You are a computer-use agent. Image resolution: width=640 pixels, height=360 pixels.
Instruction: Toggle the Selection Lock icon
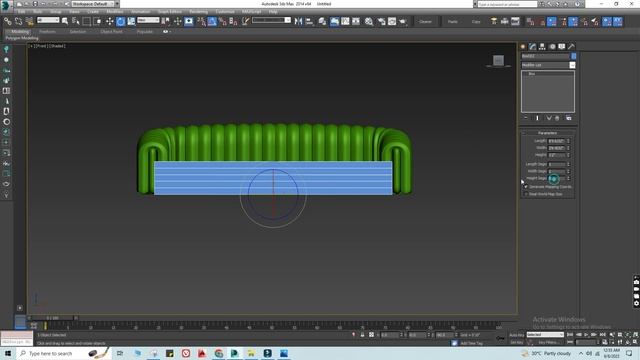click(362, 335)
